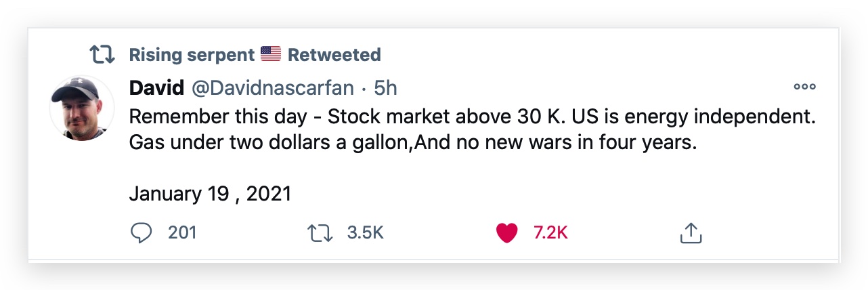Click the word Retweeted in the header
The height and width of the screenshot is (290, 868).
(x=334, y=55)
